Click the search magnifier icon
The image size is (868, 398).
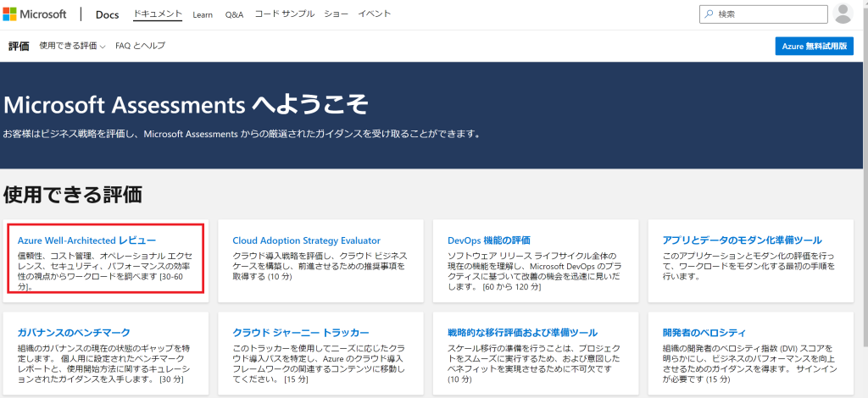(709, 14)
